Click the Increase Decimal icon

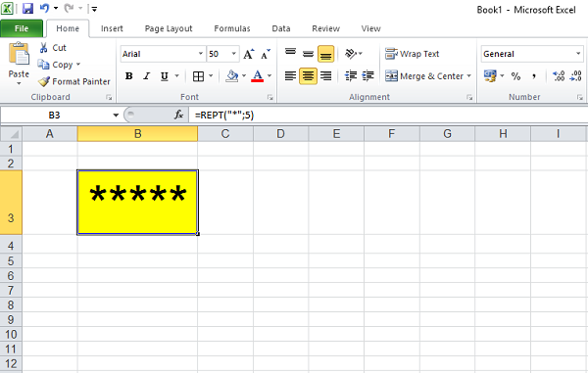click(x=559, y=76)
